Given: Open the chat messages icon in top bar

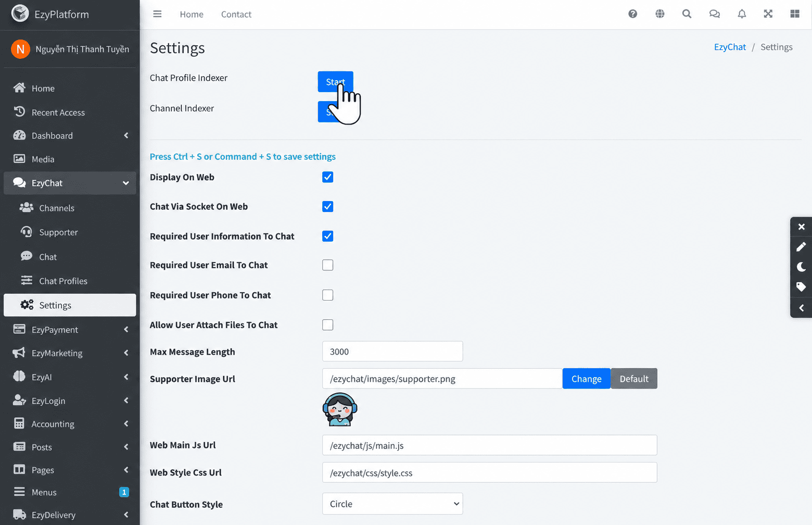Looking at the screenshot, I should point(715,14).
